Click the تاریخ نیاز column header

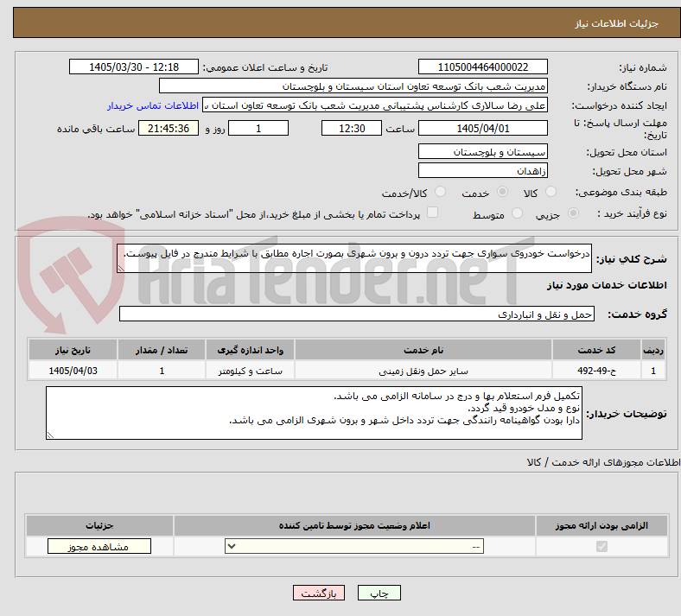(x=73, y=350)
